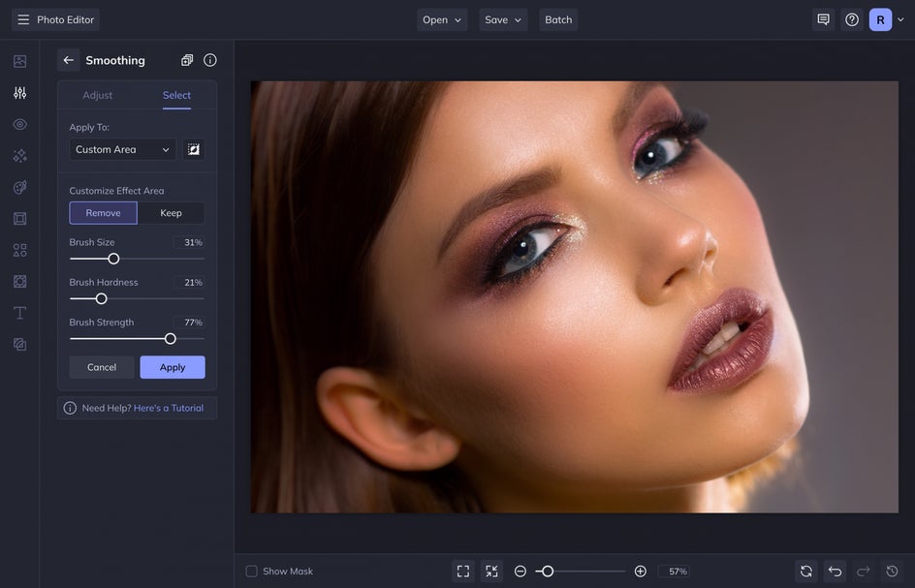Select the Edit sliders sidebar icon
This screenshot has width=915, height=588.
[x=19, y=93]
